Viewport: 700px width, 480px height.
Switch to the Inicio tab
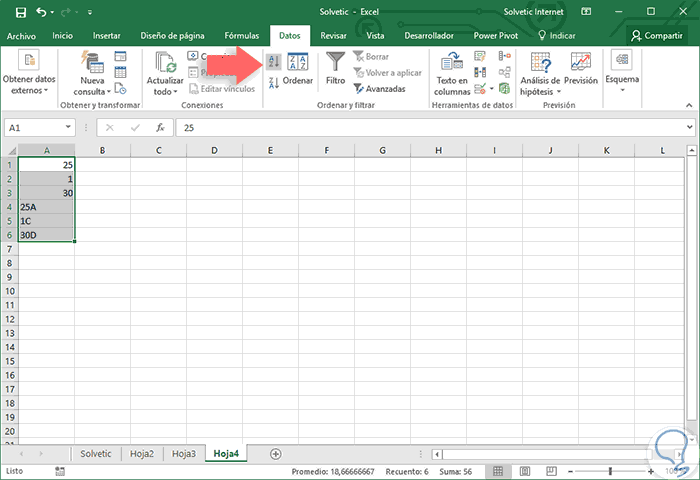pyautogui.click(x=62, y=36)
